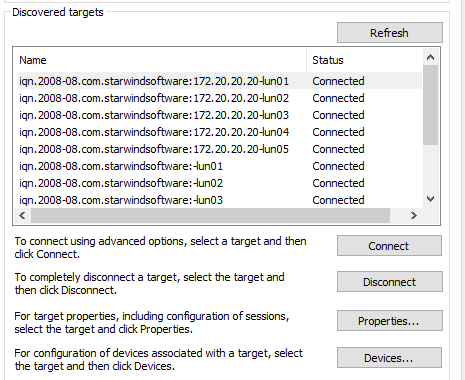465x380 pixels.
Task: Click the list's scroll up arrow
Action: point(430,57)
